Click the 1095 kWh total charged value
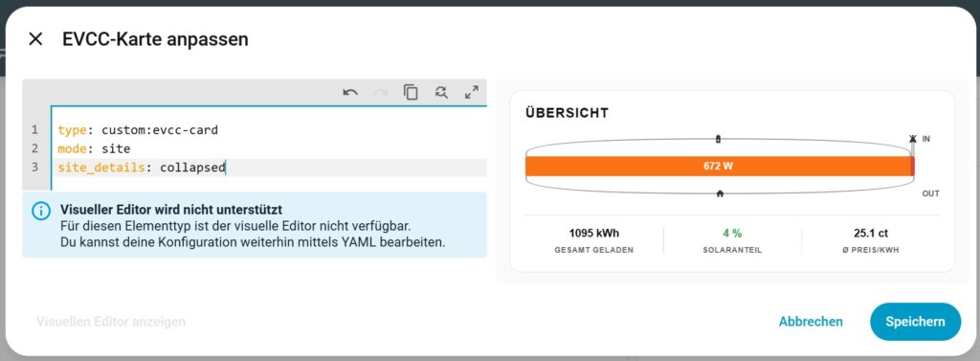The width and height of the screenshot is (980, 361). (593, 234)
